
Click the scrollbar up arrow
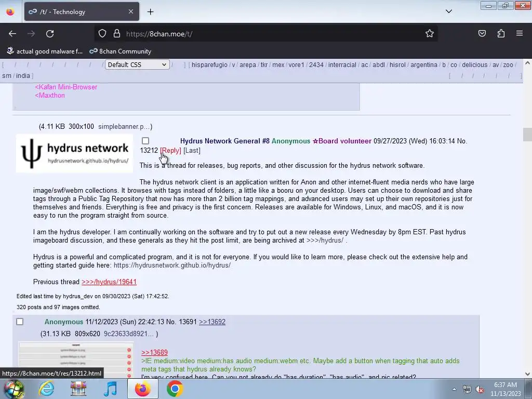(527, 63)
